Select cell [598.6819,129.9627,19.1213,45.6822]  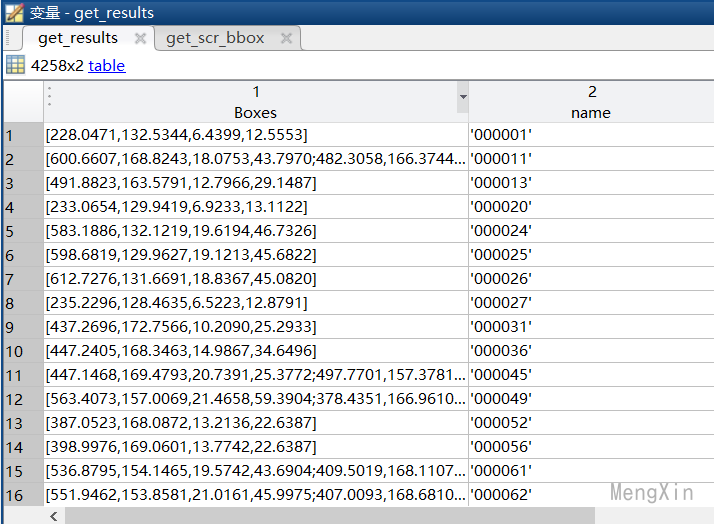click(x=256, y=255)
